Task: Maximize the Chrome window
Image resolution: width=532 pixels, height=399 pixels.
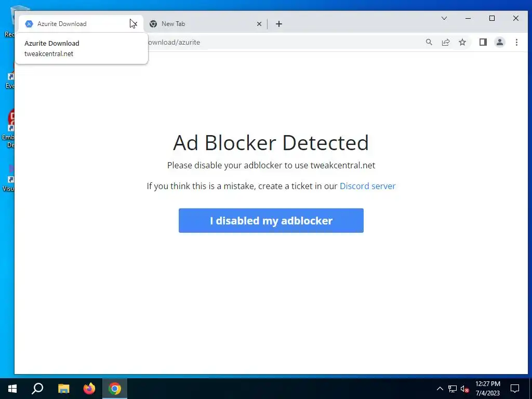Action: [492, 18]
